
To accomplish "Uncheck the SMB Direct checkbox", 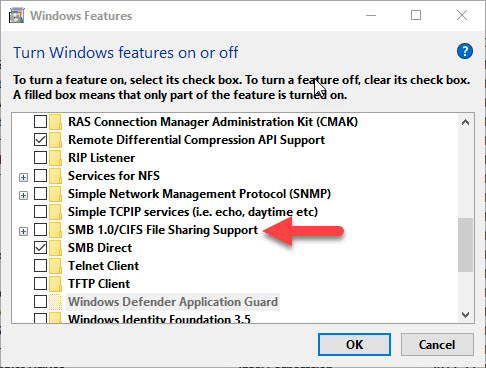I will coord(40,248).
